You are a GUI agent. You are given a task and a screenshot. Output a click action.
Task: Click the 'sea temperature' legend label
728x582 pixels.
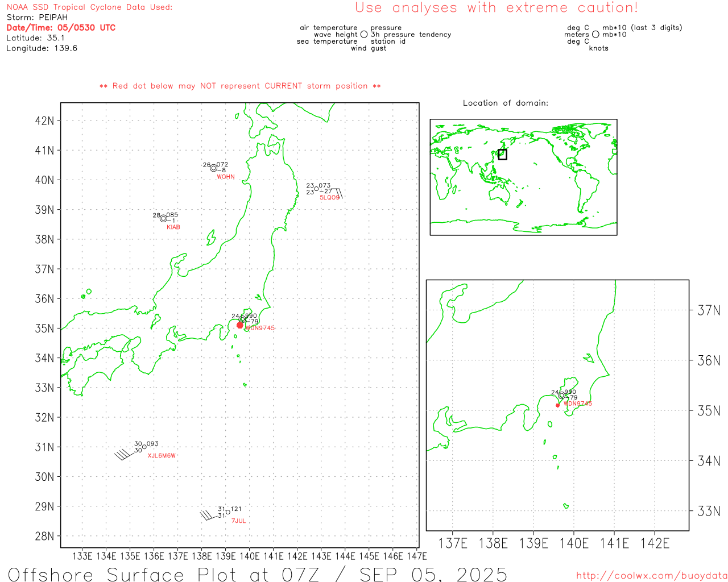[x=327, y=41]
